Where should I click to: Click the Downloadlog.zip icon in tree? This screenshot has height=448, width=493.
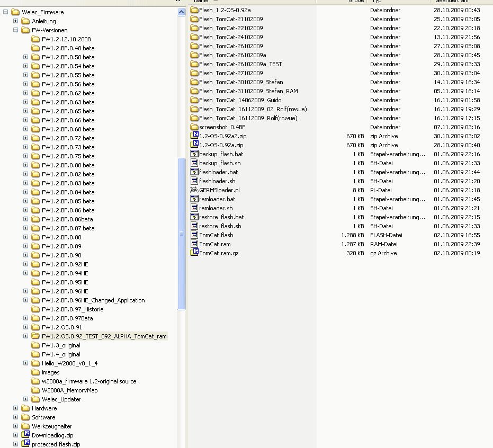[x=25, y=435]
